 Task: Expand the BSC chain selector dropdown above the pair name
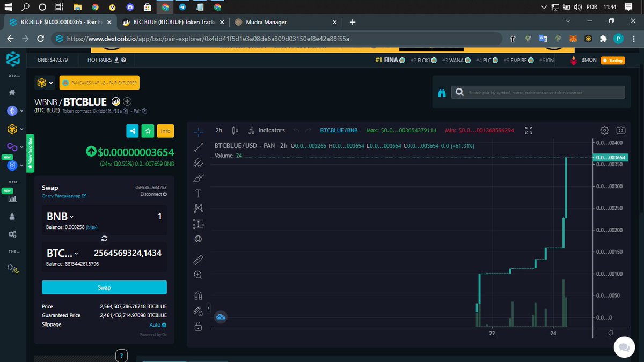(x=45, y=83)
